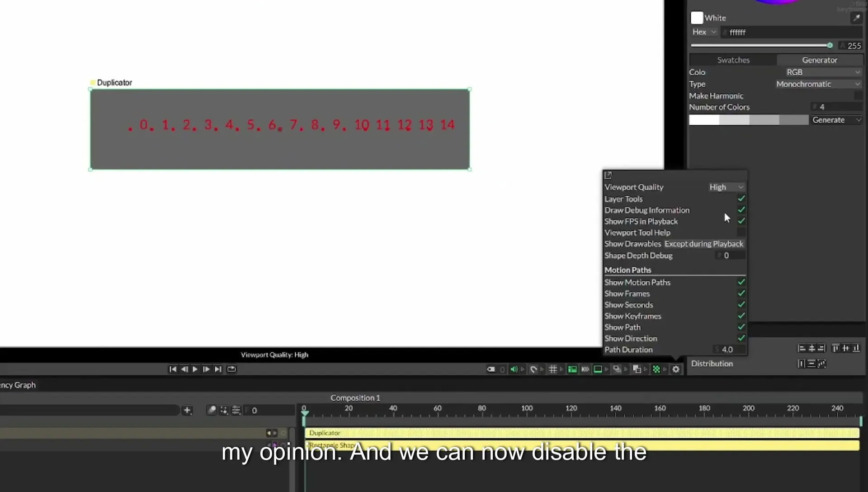Go to next keyframe on Duplicator row
The image size is (868, 492).
[x=275, y=433]
